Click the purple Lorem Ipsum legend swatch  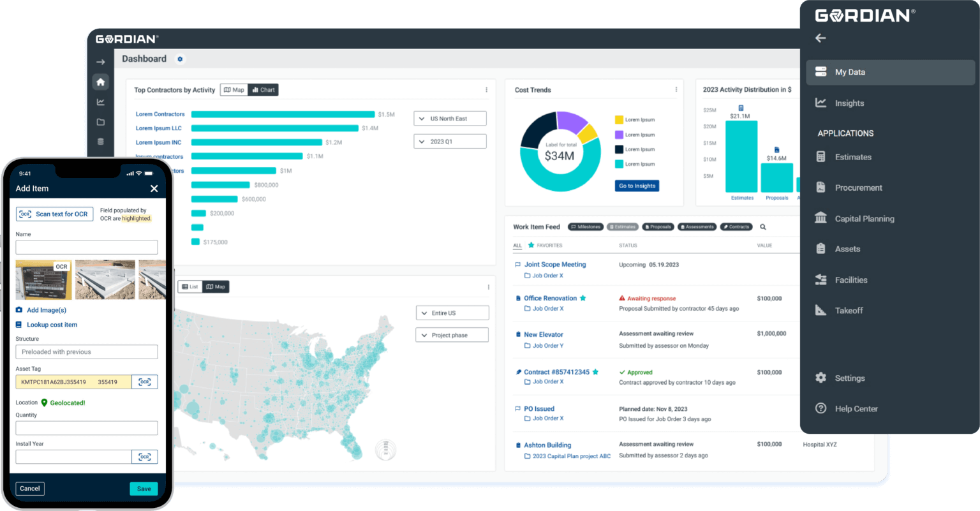click(619, 135)
